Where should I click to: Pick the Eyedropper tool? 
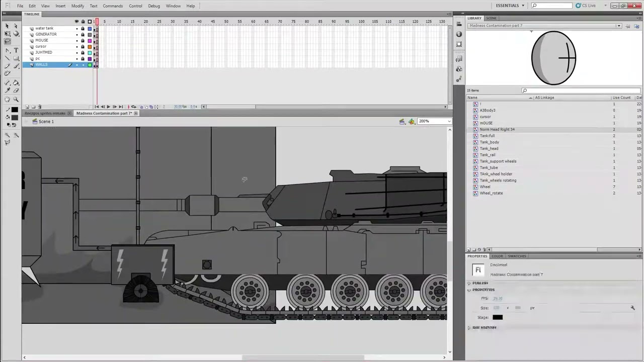coord(8,91)
